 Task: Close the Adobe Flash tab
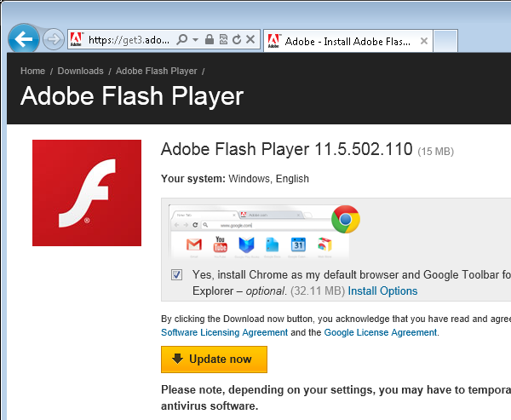click(424, 41)
